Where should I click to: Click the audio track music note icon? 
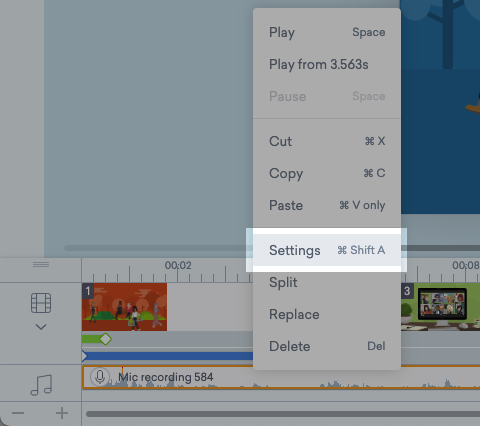pos(41,385)
